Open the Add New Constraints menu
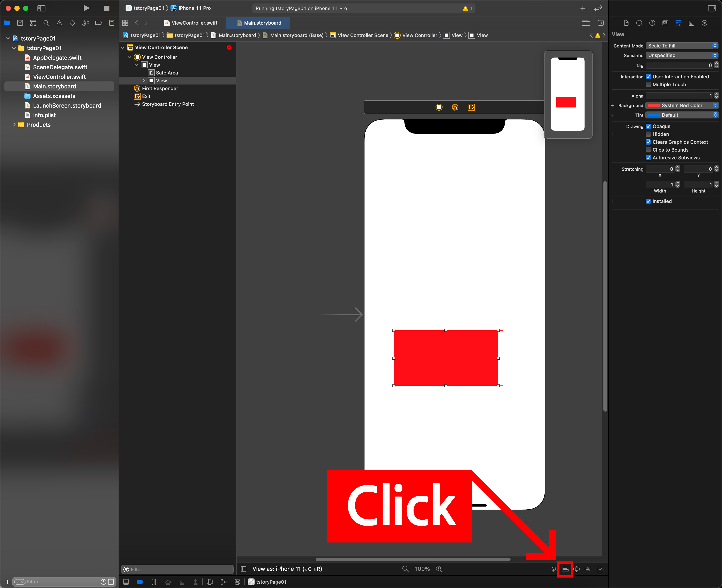 coord(577,569)
